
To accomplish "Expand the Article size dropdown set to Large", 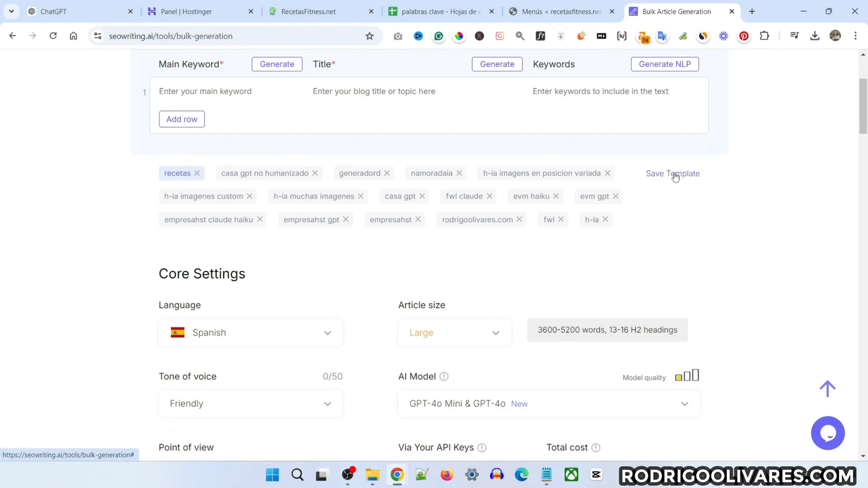I will coord(454,332).
